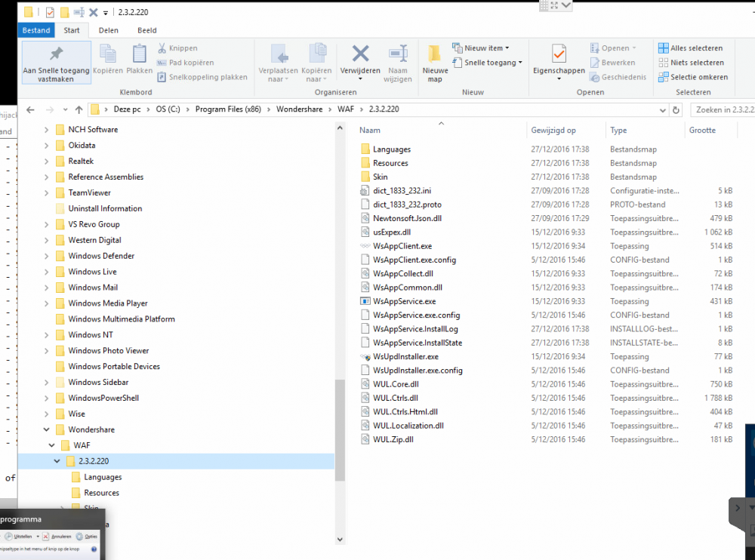755x560 pixels.
Task: Select the Languages folder in file list
Action: click(391, 149)
